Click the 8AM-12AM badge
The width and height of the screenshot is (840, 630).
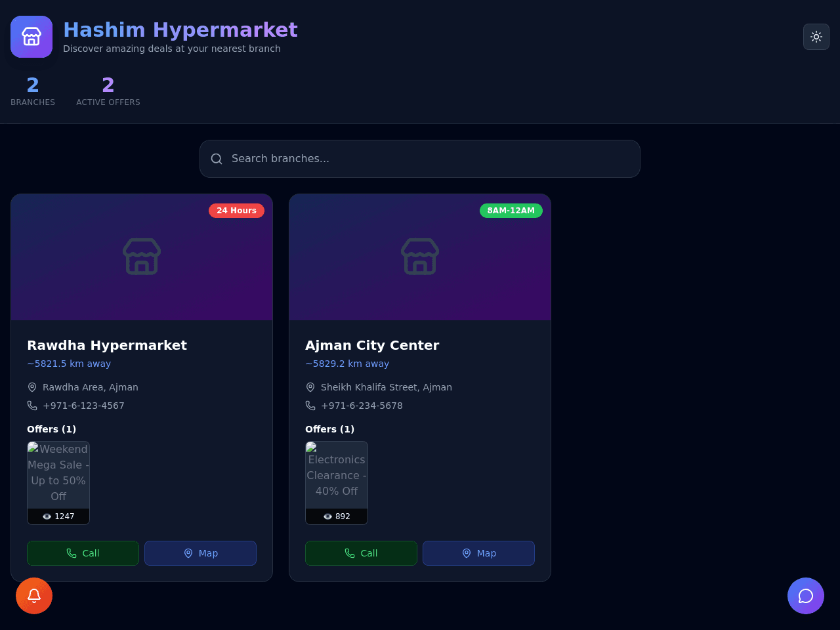pos(511,211)
